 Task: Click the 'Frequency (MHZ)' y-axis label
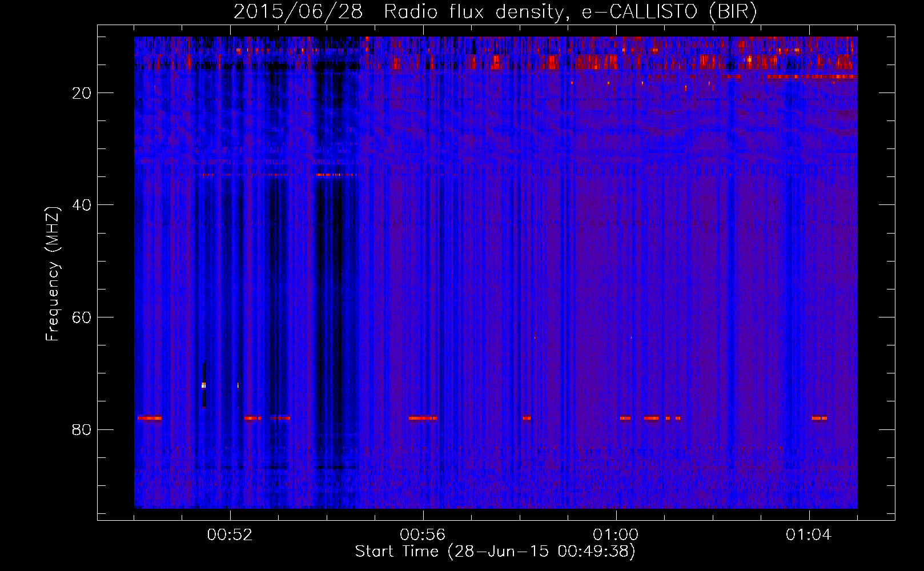click(x=52, y=274)
